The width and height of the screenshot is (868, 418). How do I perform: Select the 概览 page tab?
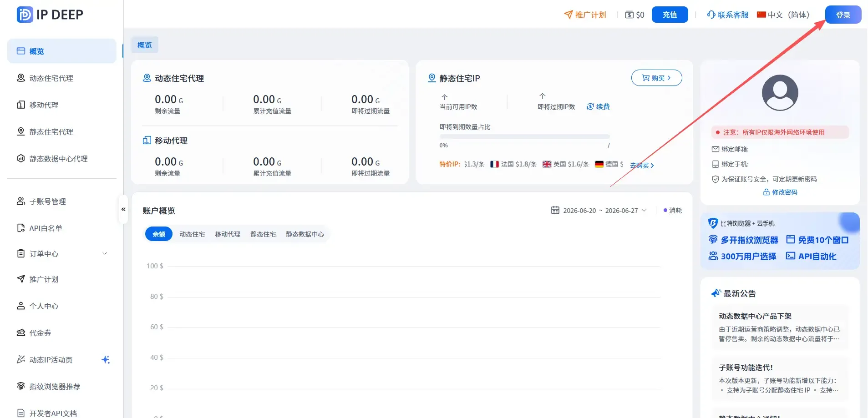click(145, 45)
